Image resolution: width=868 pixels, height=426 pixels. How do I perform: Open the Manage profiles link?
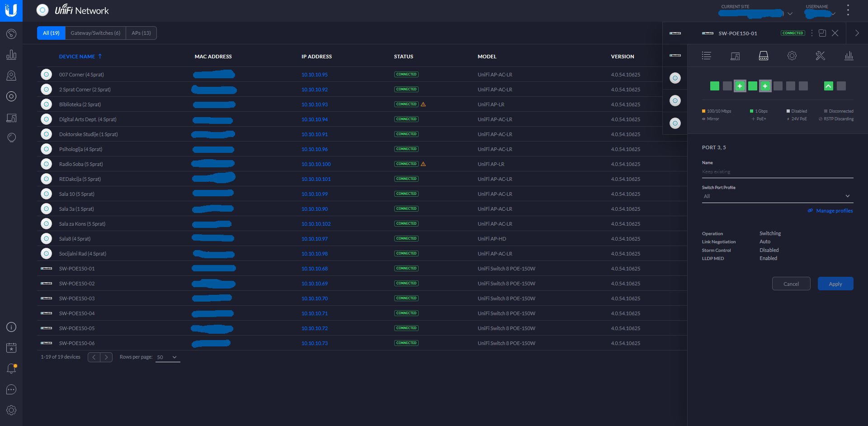(x=830, y=211)
